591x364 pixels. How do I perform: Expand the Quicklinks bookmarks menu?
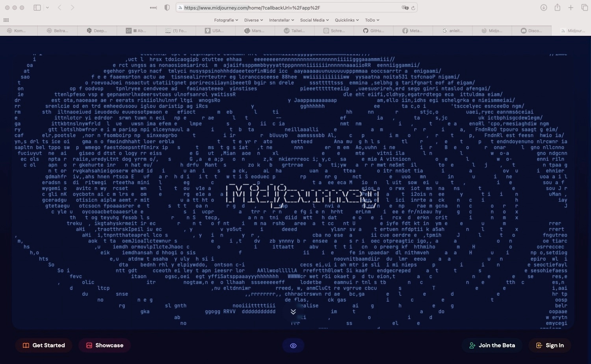(x=347, y=20)
